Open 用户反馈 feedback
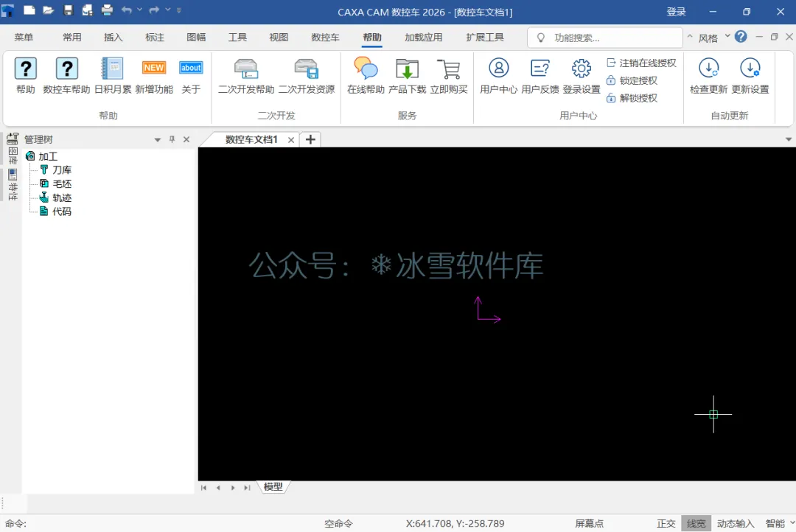796x532 pixels. [x=540, y=76]
